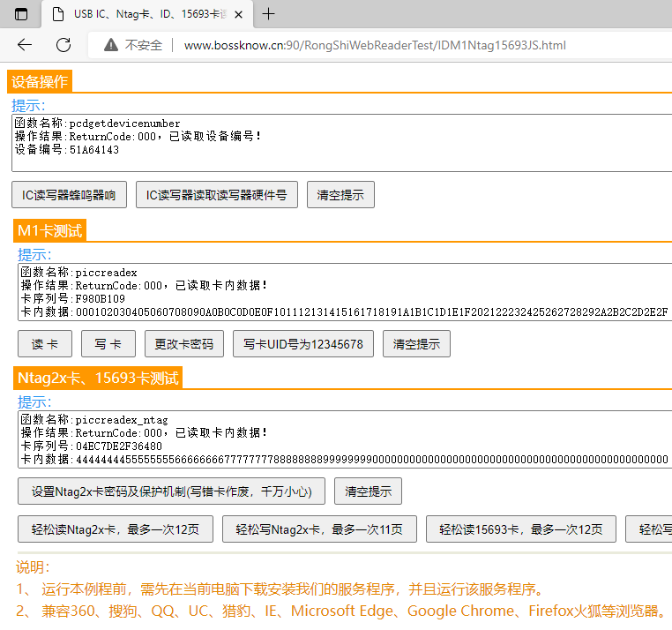This screenshot has height=630, width=672.
Task: Click 轻松读15693卡，最多一次12页 button
Action: (x=520, y=529)
